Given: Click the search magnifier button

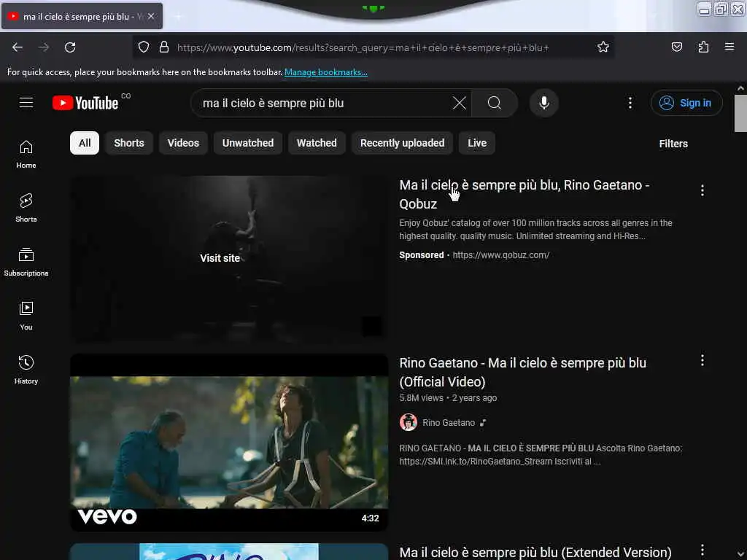Looking at the screenshot, I should 495,103.
